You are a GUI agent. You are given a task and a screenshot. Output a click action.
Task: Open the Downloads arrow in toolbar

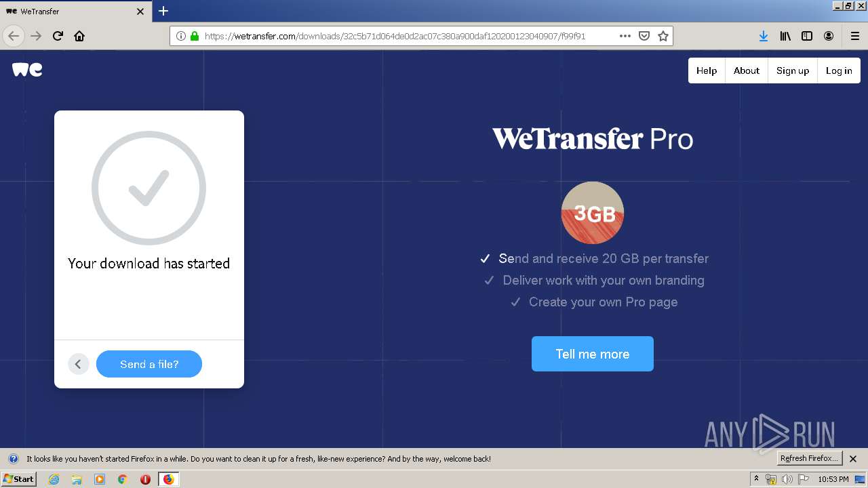[764, 36]
